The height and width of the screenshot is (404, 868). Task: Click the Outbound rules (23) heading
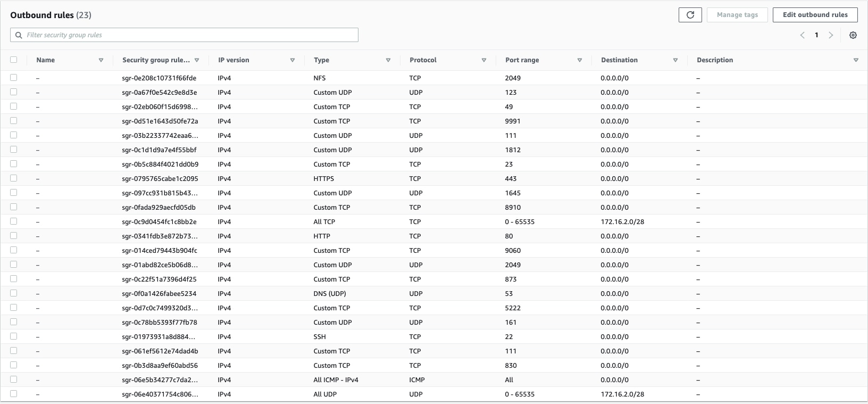51,15
